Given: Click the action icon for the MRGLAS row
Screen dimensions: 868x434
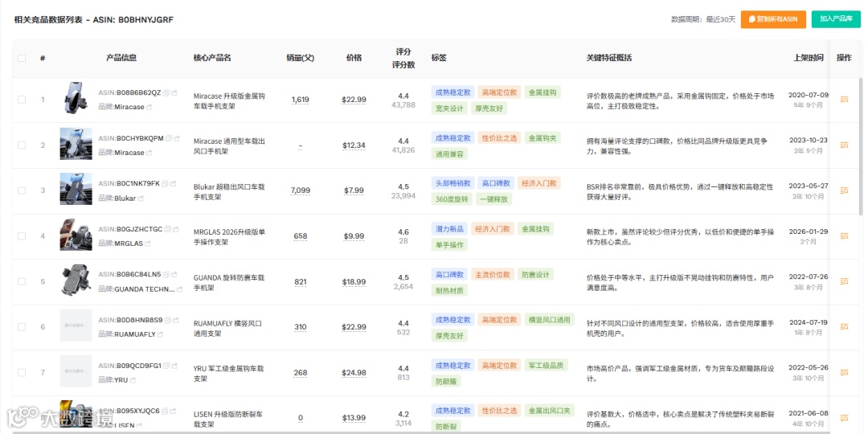Looking at the screenshot, I should tap(844, 235).
